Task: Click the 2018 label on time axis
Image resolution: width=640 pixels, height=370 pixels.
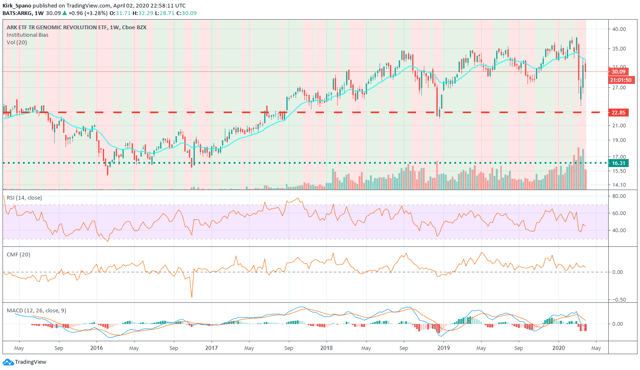Action: 326,348
